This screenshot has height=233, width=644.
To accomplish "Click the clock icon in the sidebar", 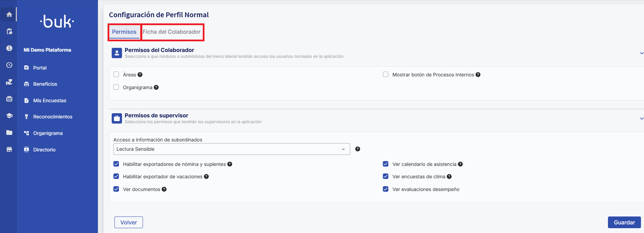I will [9, 65].
